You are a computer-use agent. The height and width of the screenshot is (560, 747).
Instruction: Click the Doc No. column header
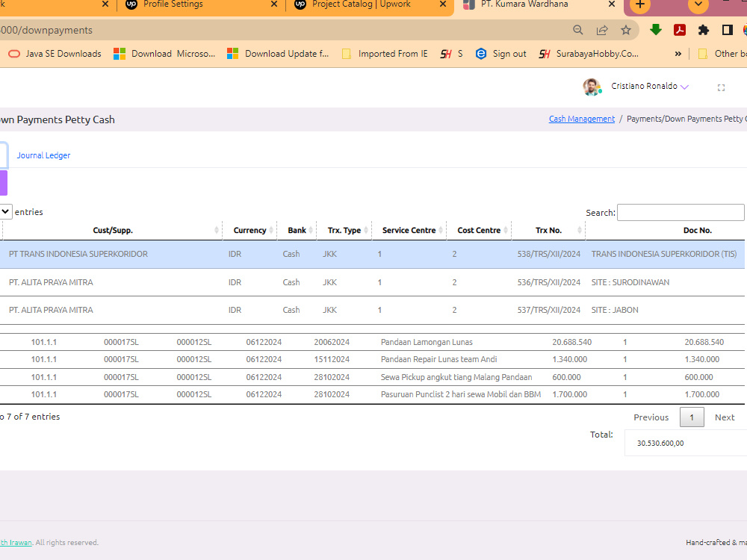tap(698, 230)
